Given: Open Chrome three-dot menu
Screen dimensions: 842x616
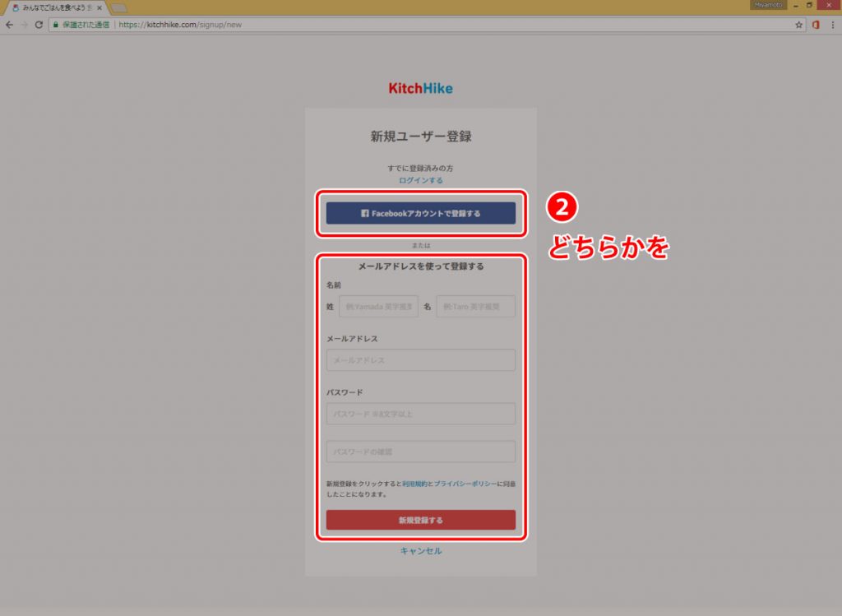Looking at the screenshot, I should tap(833, 25).
